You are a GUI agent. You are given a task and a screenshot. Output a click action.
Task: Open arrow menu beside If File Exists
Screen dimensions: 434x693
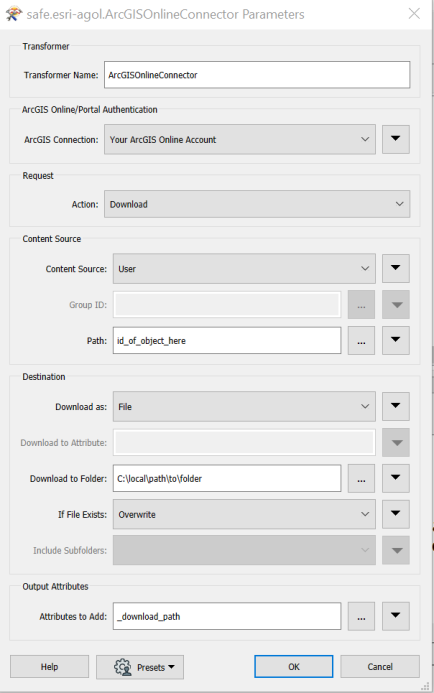click(396, 514)
